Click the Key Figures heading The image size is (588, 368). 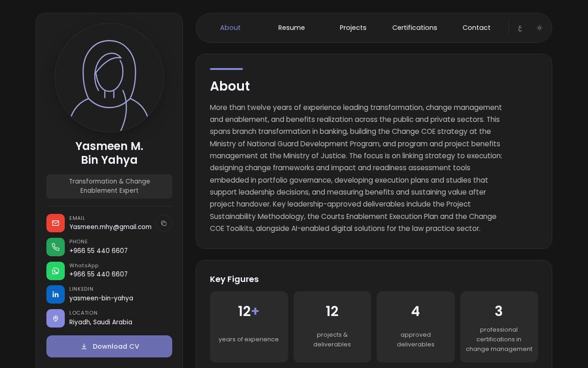point(234,279)
